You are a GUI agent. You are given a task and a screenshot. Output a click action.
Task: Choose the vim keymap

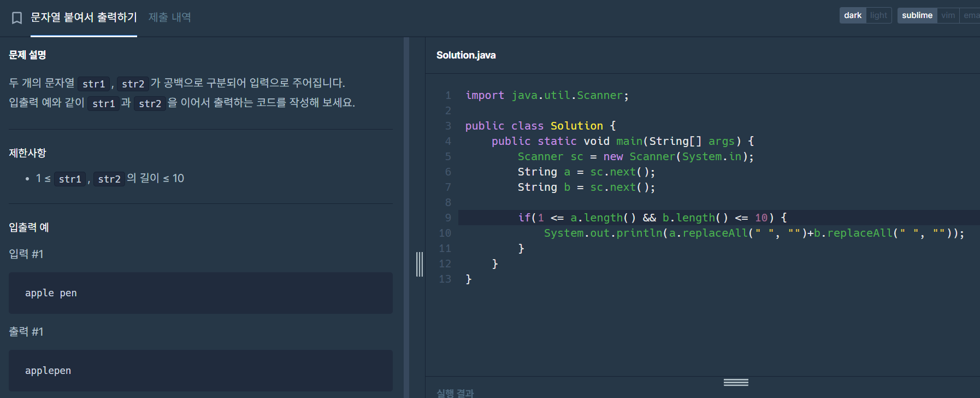coord(948,15)
